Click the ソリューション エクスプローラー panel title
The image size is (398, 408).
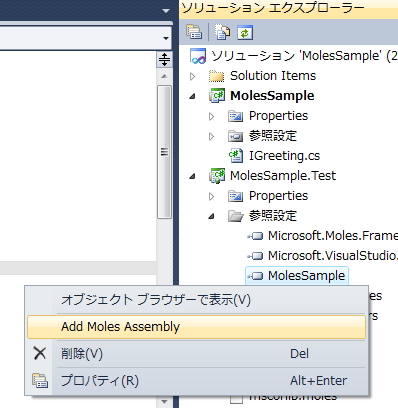pos(273,8)
